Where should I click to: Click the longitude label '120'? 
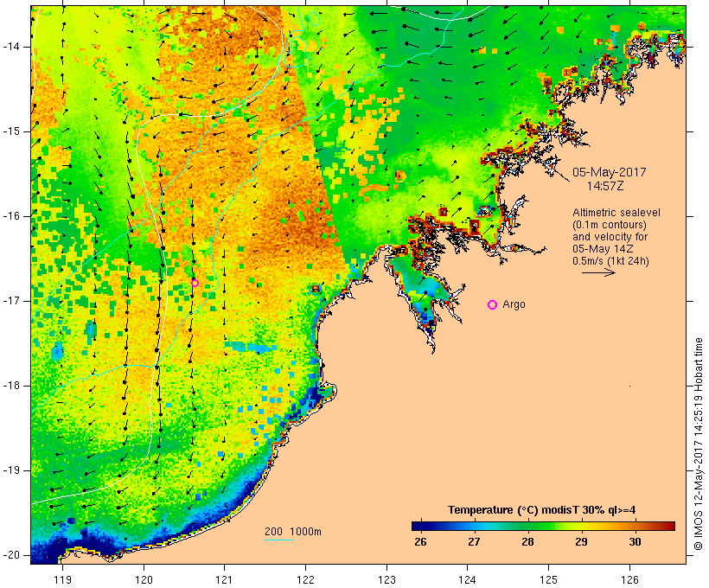(x=144, y=579)
